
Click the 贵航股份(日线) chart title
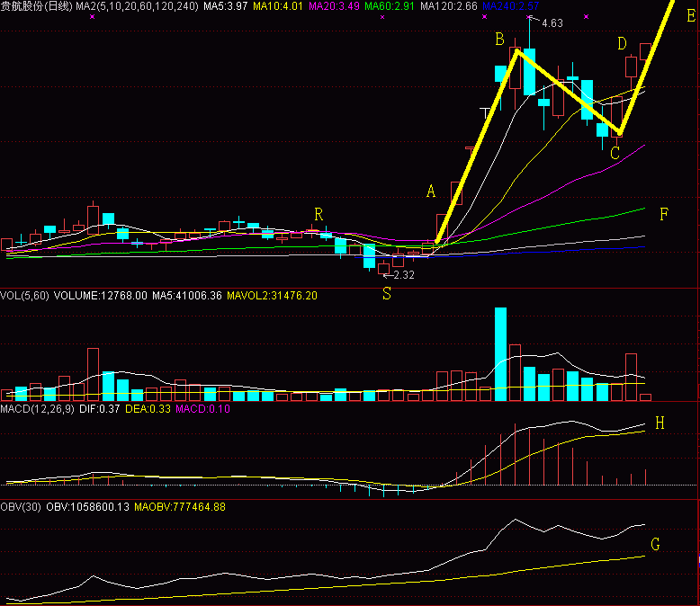37,7
